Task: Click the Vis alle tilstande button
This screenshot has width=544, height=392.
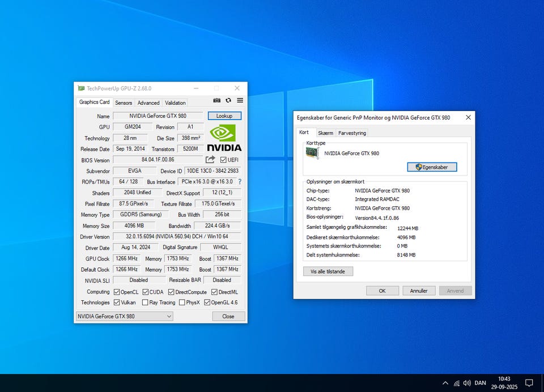Action: (328, 271)
